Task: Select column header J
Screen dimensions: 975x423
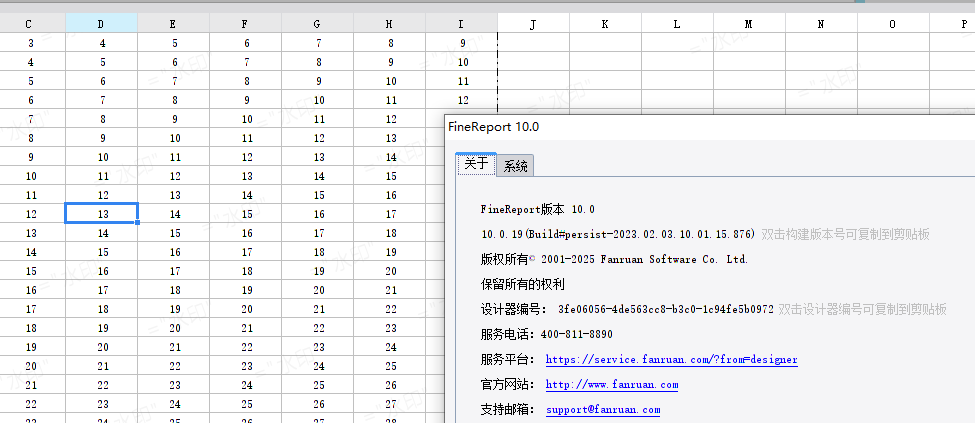Action: (534, 24)
